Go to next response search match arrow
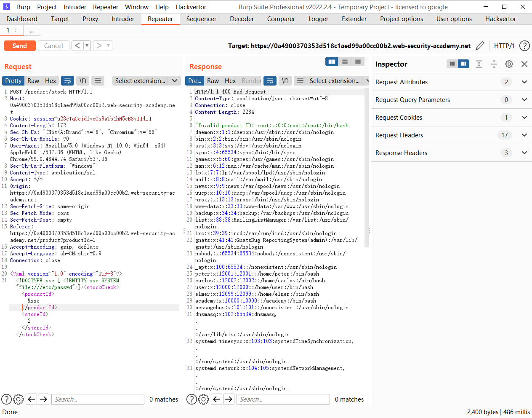Image resolution: width=532 pixels, height=418 pixels. (x=229, y=399)
